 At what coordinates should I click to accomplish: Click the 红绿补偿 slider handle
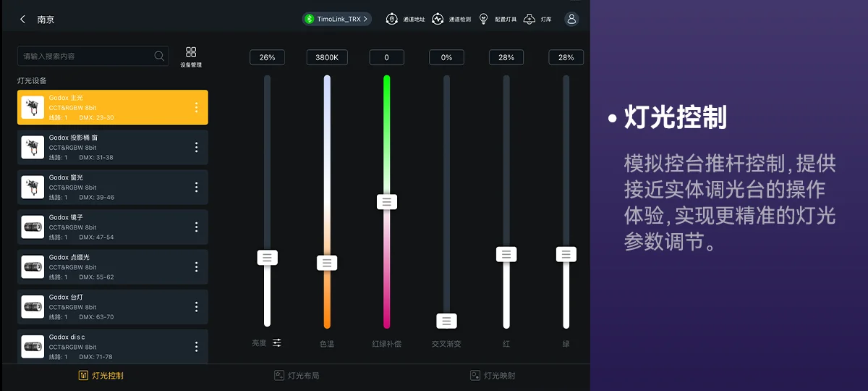387,202
